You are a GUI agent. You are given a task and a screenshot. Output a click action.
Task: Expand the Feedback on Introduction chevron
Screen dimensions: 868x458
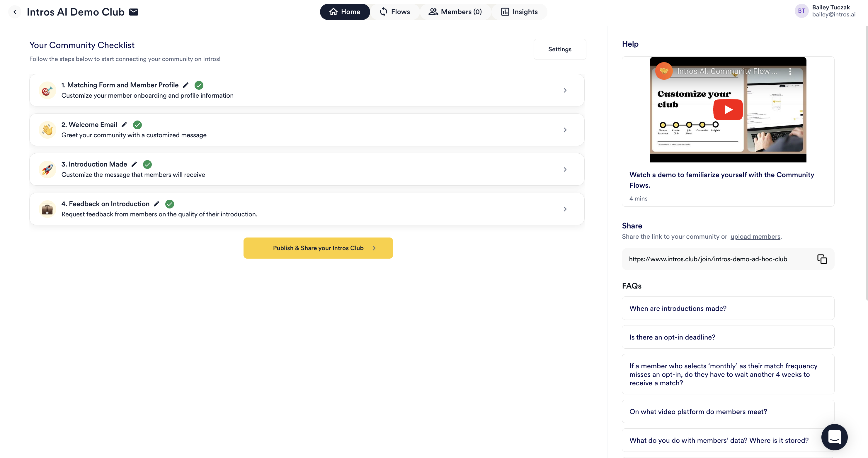pyautogui.click(x=565, y=209)
